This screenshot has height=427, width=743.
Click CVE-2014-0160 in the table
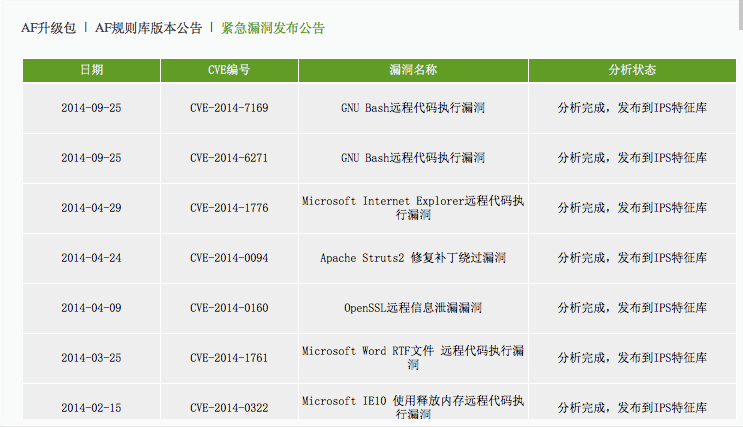(229, 308)
